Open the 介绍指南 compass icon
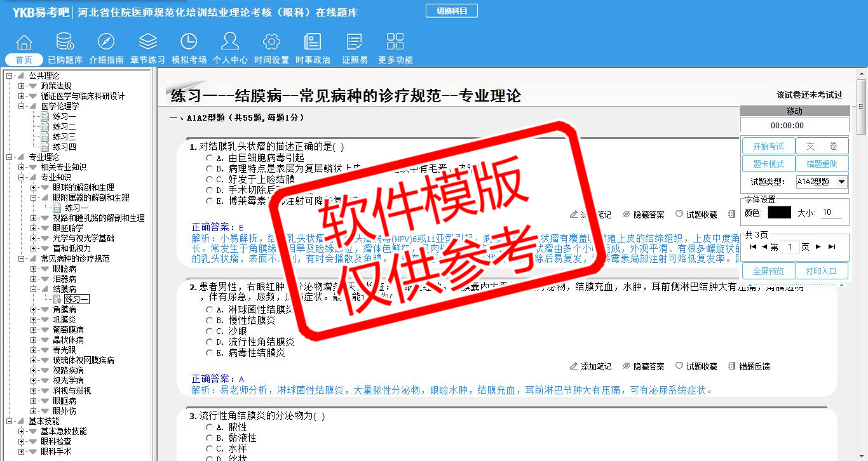868x461 pixels. 106,43
